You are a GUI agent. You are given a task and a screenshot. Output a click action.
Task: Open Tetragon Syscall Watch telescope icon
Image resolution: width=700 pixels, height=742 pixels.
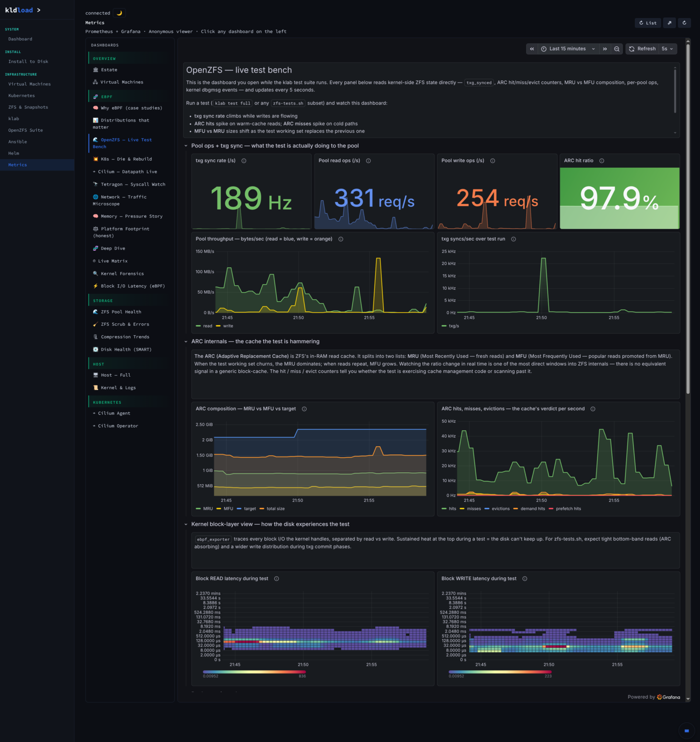[x=95, y=184]
